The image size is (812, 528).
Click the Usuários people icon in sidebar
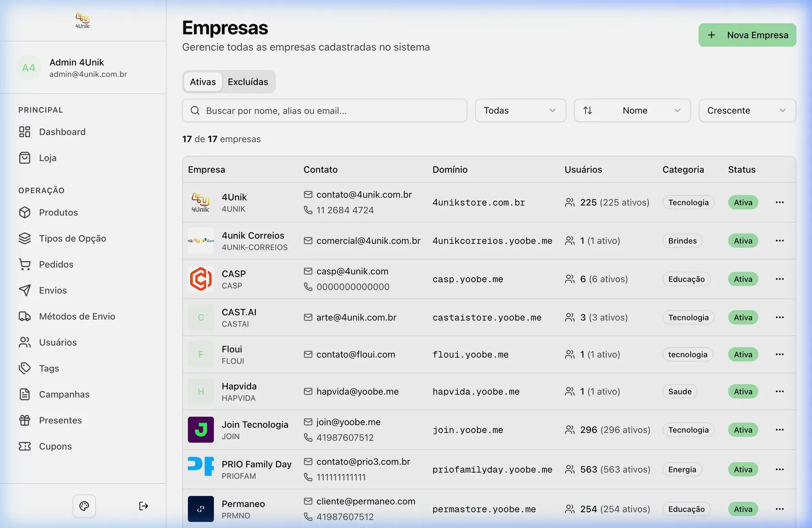point(25,342)
